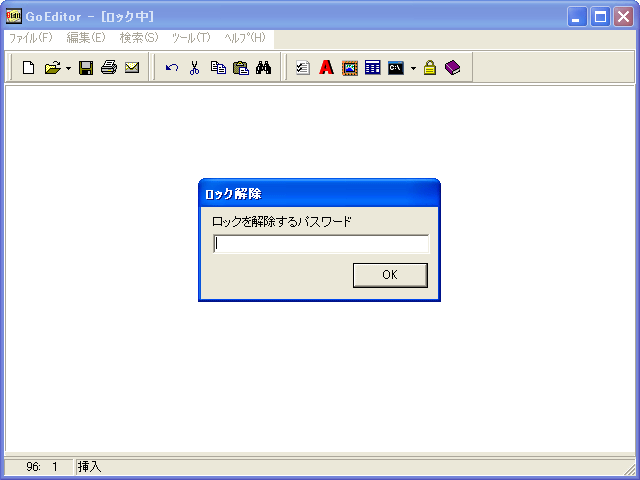This screenshot has width=640, height=480.
Task: Minimize the GoEditor window
Action: [x=577, y=17]
